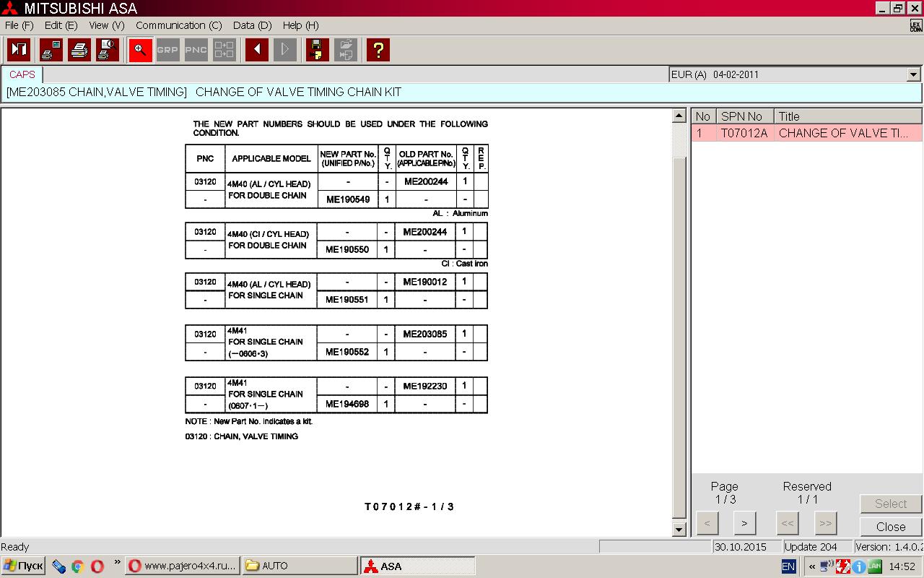The height and width of the screenshot is (578, 924).
Task: Open the File menu
Action: tap(19, 25)
